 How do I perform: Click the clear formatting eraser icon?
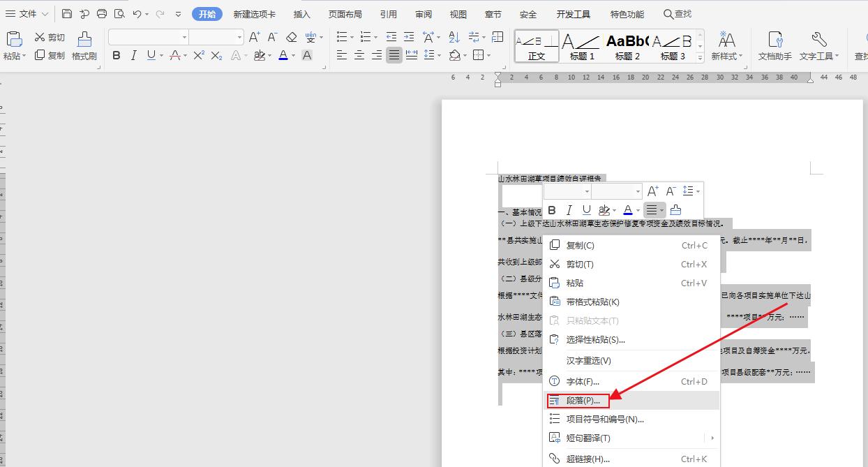[x=291, y=37]
